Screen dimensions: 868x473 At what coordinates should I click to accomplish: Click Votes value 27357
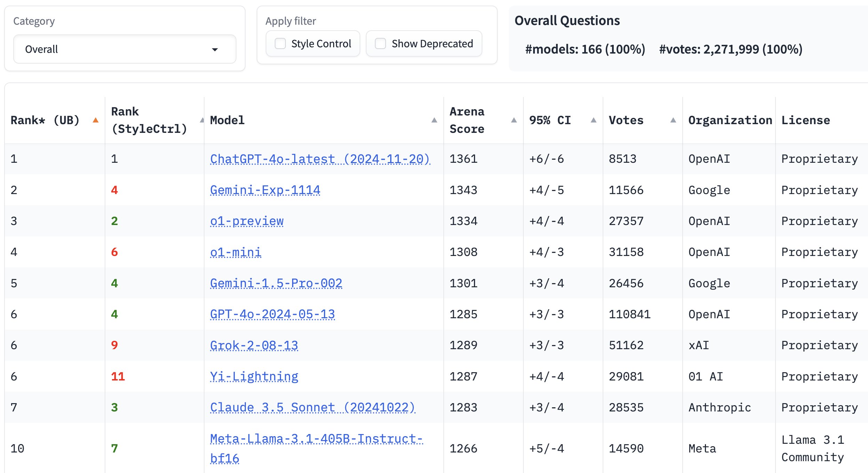pyautogui.click(x=626, y=221)
